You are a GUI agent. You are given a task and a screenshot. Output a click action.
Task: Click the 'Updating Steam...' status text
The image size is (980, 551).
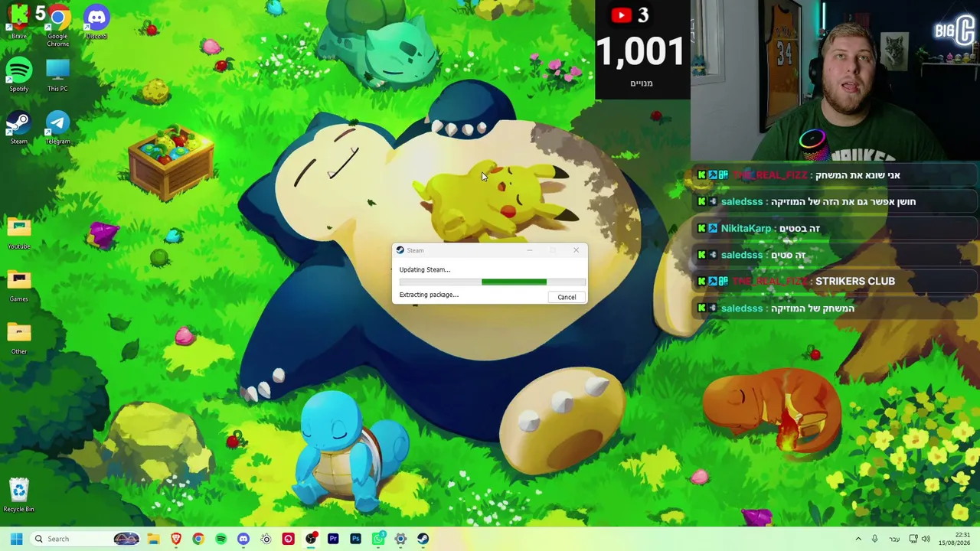pos(425,269)
